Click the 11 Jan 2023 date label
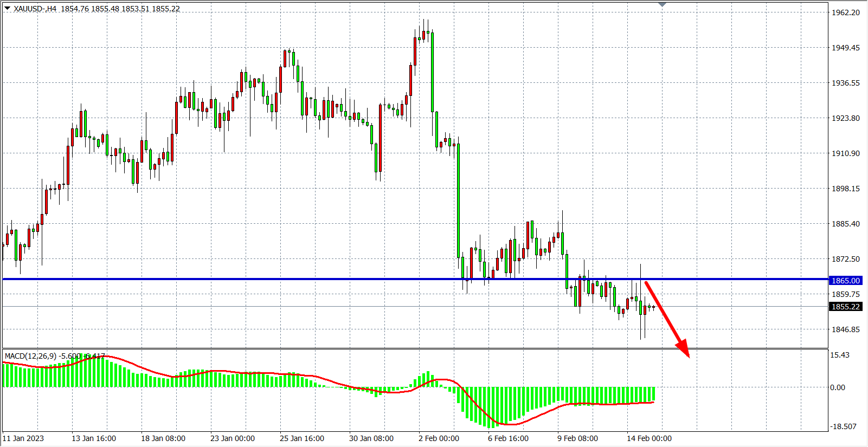 [x=23, y=438]
